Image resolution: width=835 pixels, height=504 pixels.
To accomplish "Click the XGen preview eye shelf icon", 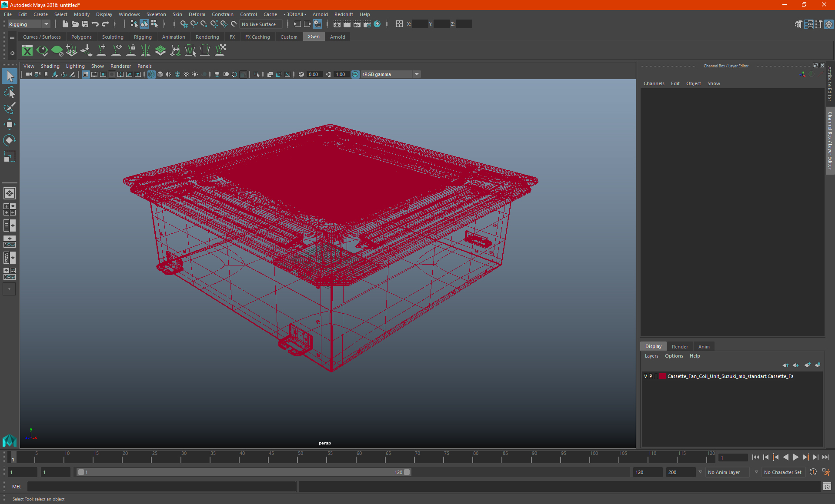I will pyautogui.click(x=42, y=50).
